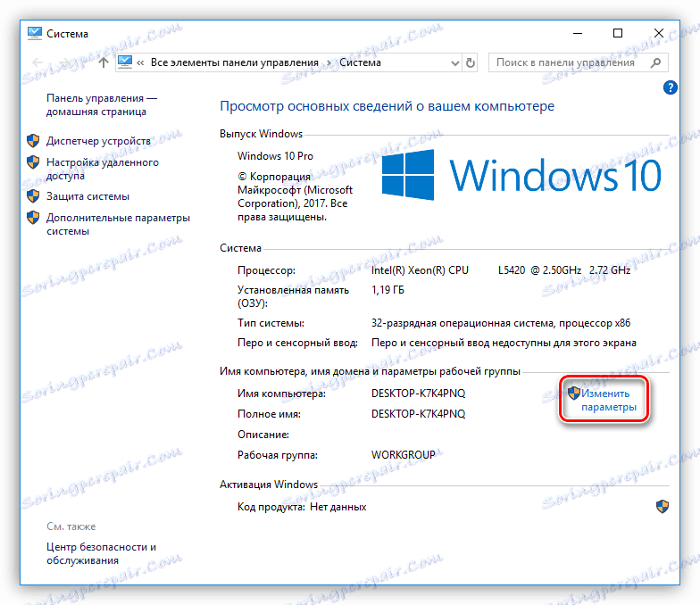Go up one level with up arrow
This screenshot has width=700, height=605.
click(x=104, y=62)
